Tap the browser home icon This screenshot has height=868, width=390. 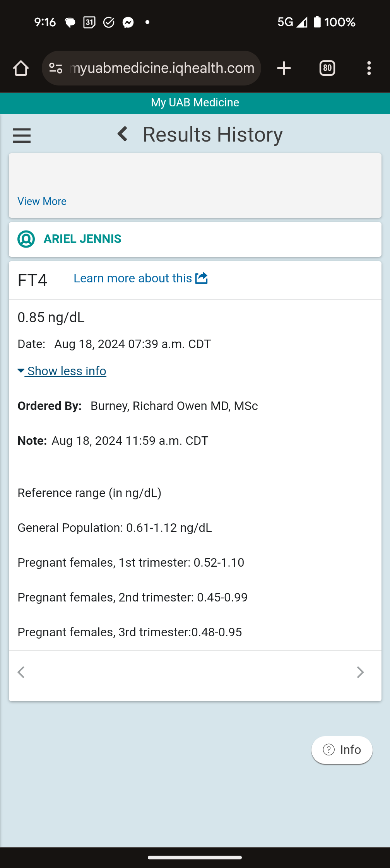pos(21,68)
